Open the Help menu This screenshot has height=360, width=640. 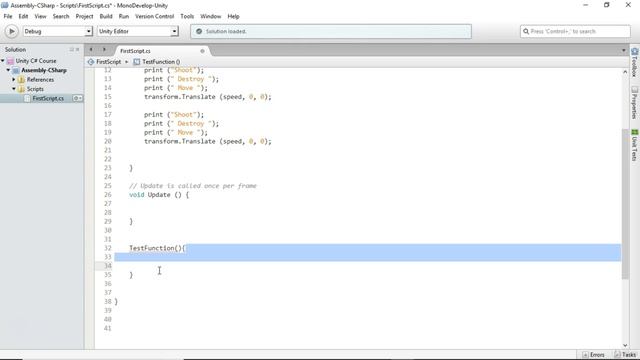pyautogui.click(x=233, y=16)
